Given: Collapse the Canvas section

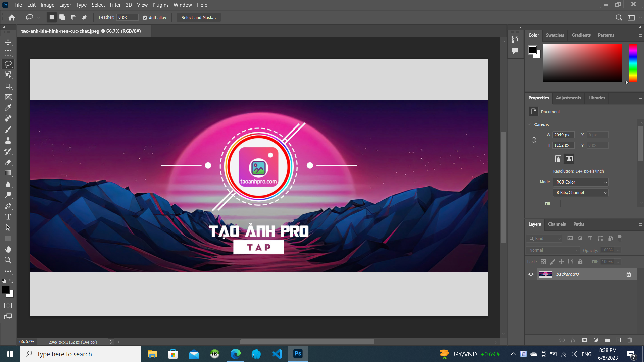Looking at the screenshot, I should [x=530, y=124].
